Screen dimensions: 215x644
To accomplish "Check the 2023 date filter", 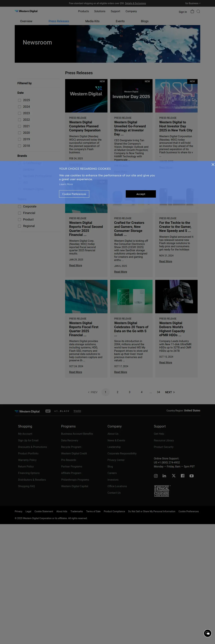I will point(20,113).
